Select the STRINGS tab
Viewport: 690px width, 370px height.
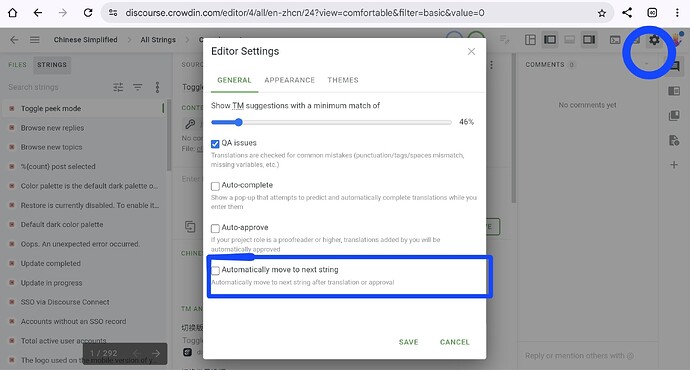(51, 65)
